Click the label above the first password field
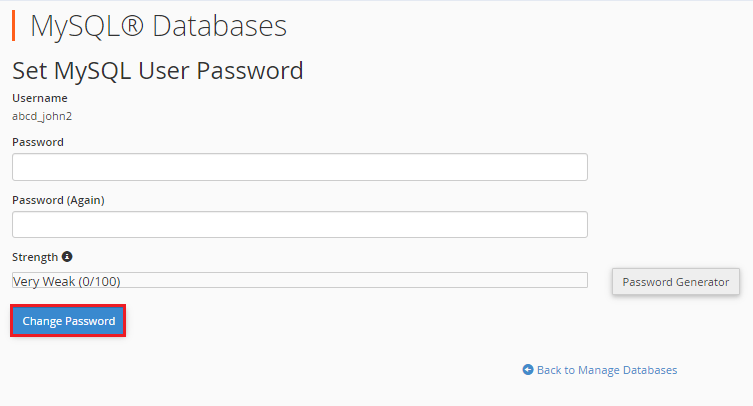Screen dimensions: 753x406 tap(38, 142)
